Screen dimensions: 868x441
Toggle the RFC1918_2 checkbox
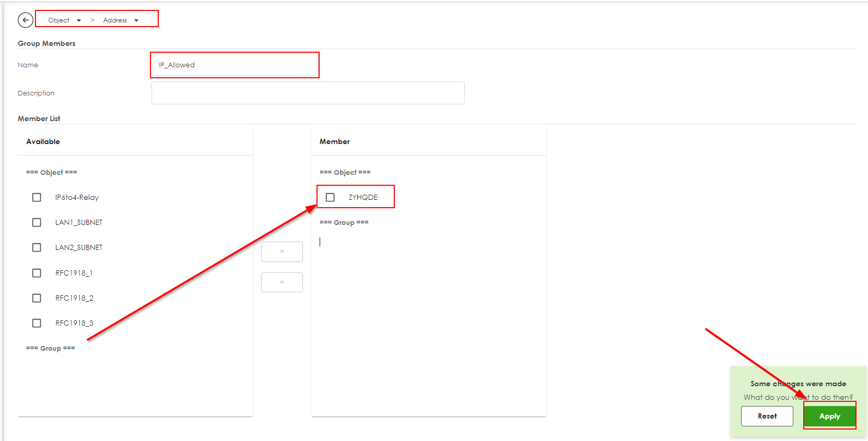click(37, 298)
